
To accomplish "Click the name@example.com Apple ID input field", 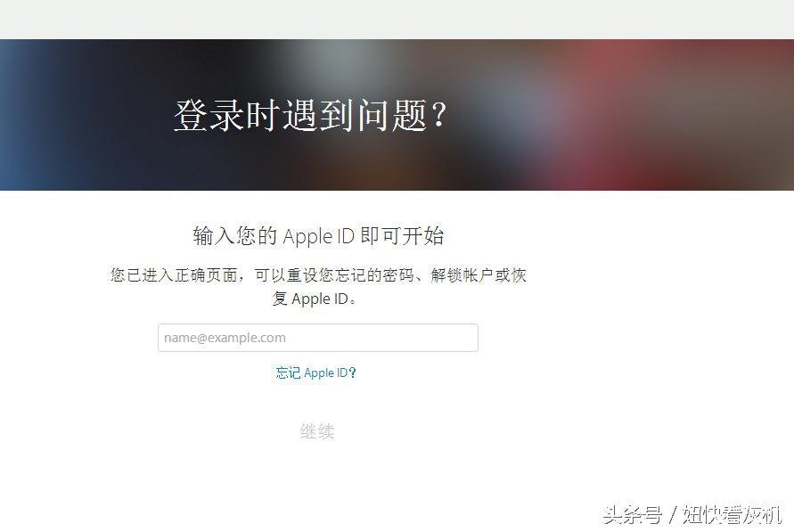I will (x=317, y=338).
